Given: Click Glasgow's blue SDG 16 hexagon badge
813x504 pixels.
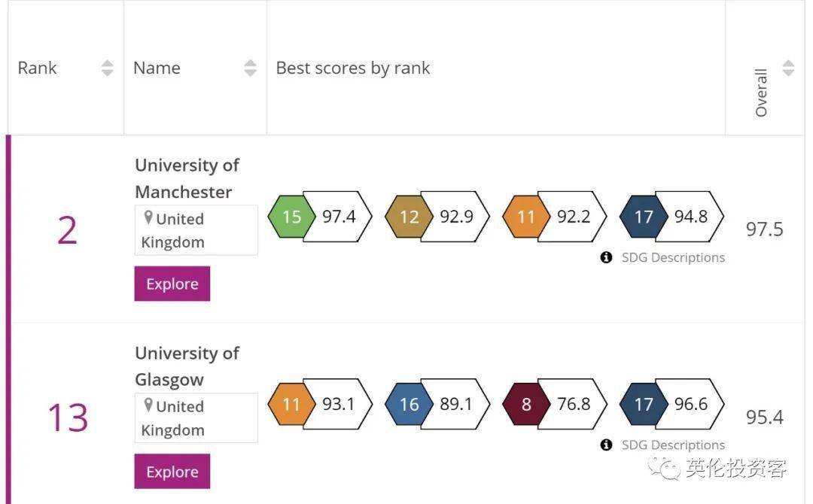Looking at the screenshot, I should [x=409, y=404].
